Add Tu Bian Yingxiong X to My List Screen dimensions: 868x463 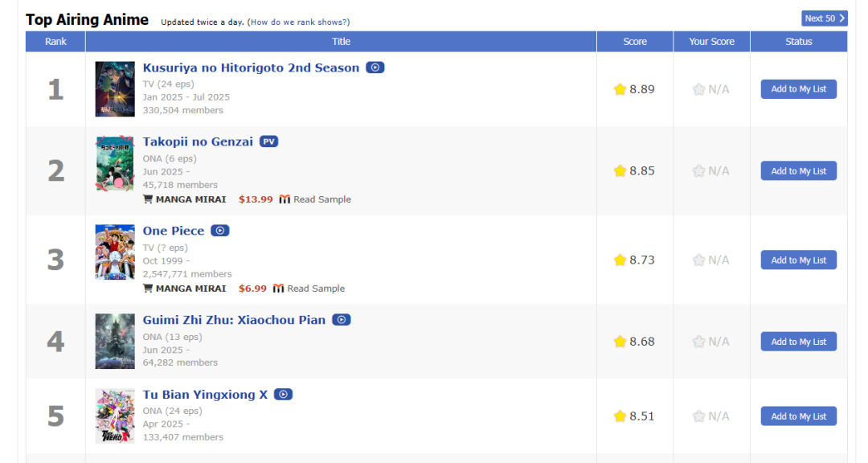pos(798,416)
